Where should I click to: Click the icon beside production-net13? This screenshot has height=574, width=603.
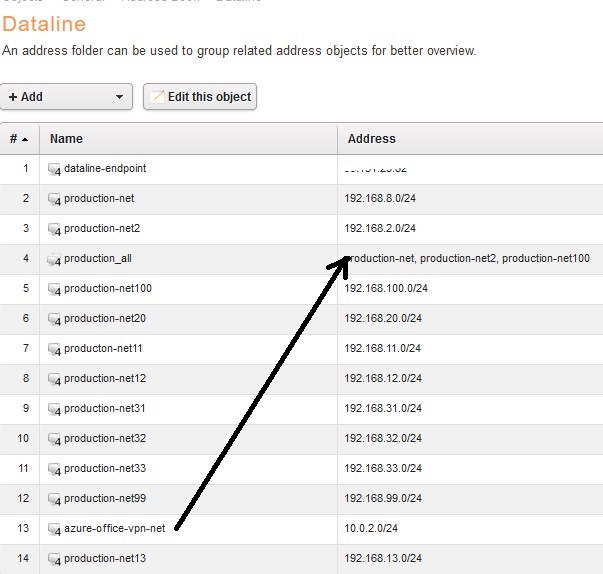55,559
